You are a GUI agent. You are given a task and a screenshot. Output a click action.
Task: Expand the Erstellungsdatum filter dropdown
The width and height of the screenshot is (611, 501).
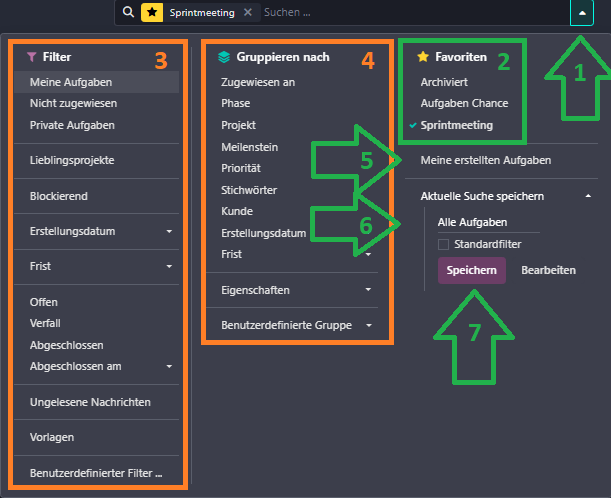(x=169, y=232)
